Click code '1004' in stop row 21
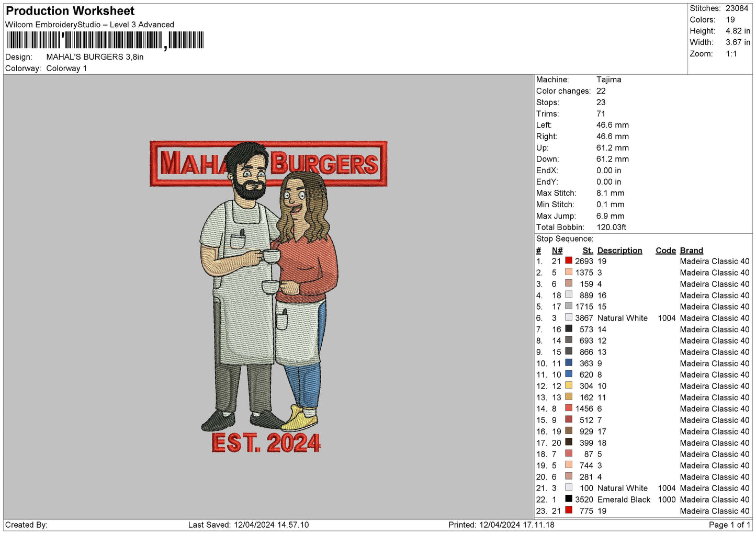756x534 pixels. point(667,488)
